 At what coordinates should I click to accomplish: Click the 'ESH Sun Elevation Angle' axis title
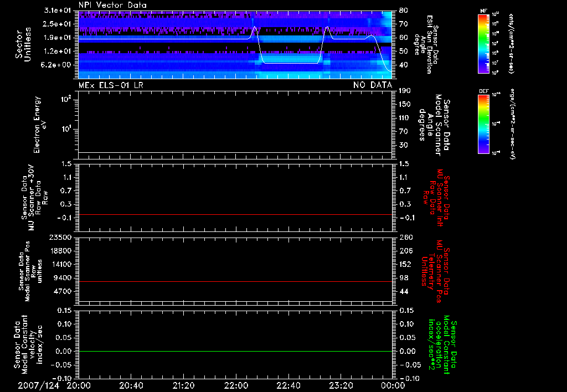pos(426,44)
